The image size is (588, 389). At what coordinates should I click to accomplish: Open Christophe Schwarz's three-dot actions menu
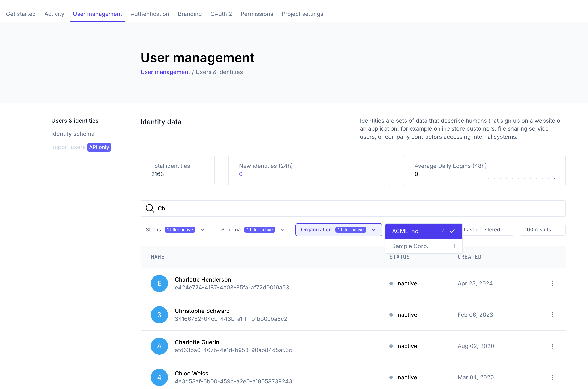click(x=552, y=315)
